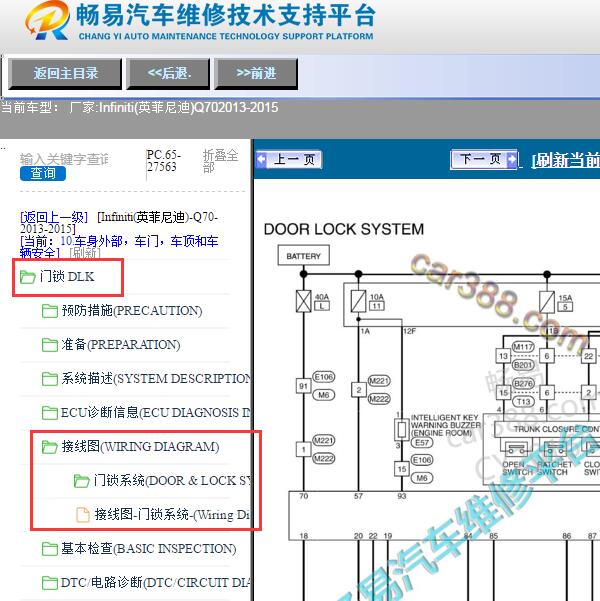Collapse the 接线图(WIRING DIAGRAM) open-folder icon
Viewport: 600px width, 601px height.
point(50,447)
